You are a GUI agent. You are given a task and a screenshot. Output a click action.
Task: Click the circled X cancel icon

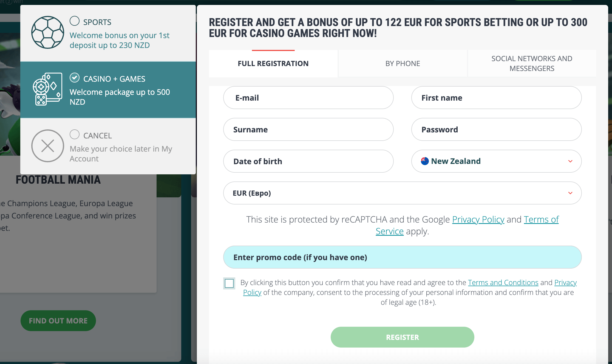click(48, 146)
